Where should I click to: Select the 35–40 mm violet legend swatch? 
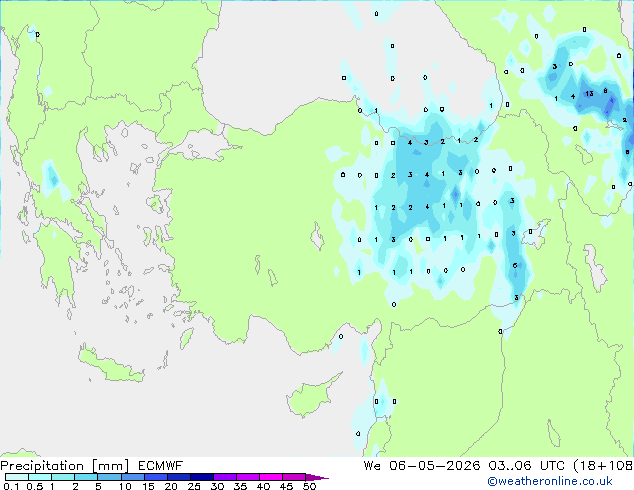[x=247, y=477]
